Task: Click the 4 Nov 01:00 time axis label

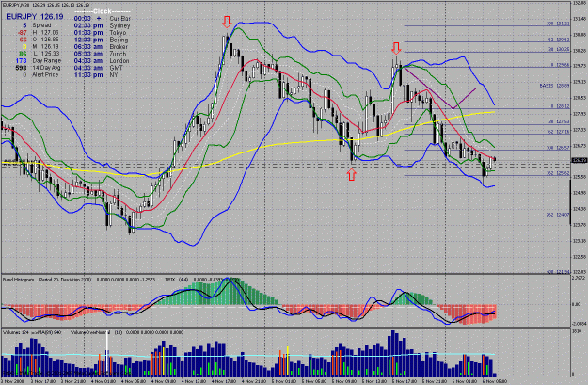Action: pos(103,381)
